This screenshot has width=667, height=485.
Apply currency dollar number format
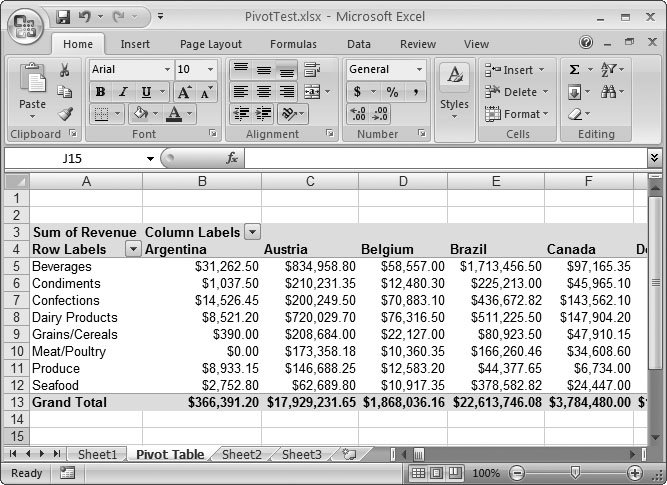click(359, 92)
